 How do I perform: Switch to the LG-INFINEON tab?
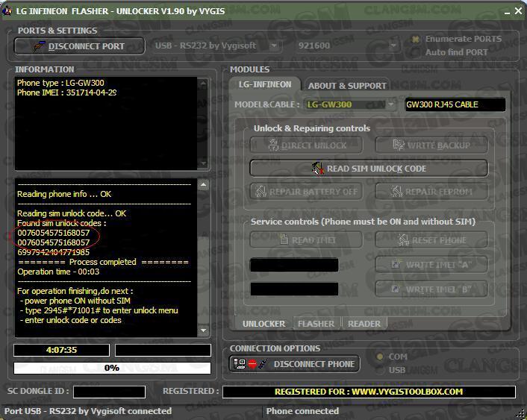point(265,84)
